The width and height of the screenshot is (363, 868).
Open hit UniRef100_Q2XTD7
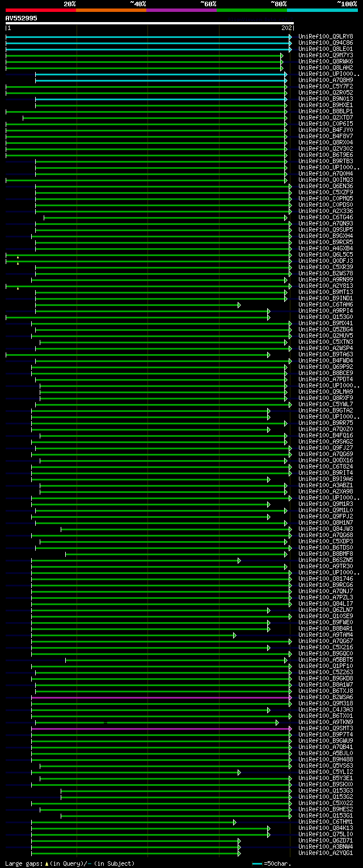[x=326, y=117]
